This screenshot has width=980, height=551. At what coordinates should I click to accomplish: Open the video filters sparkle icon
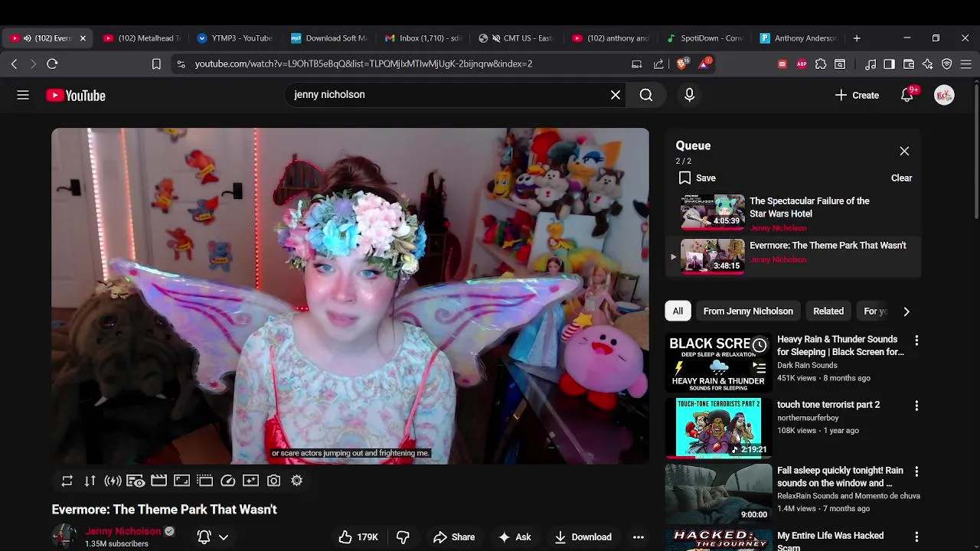250,481
